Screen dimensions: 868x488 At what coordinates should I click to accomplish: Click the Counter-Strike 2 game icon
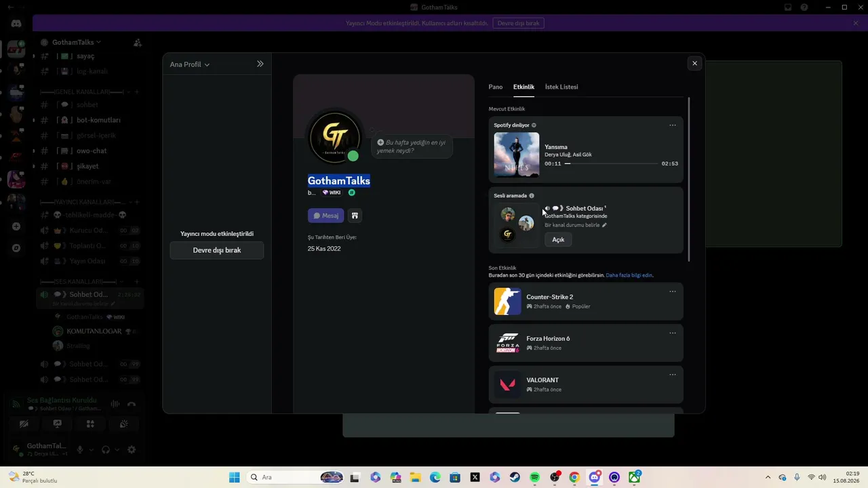click(x=507, y=302)
